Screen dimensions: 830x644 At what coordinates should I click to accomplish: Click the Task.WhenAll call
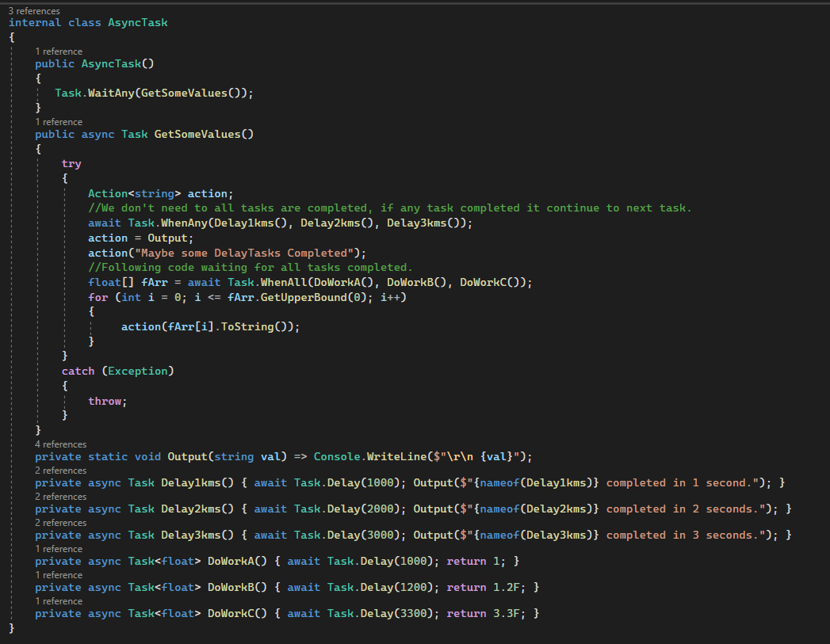[267, 282]
